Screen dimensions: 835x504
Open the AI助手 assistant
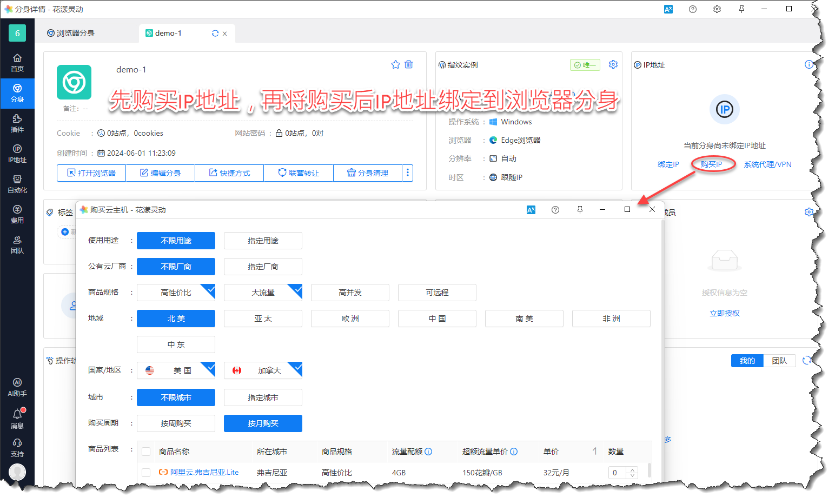coord(17,387)
